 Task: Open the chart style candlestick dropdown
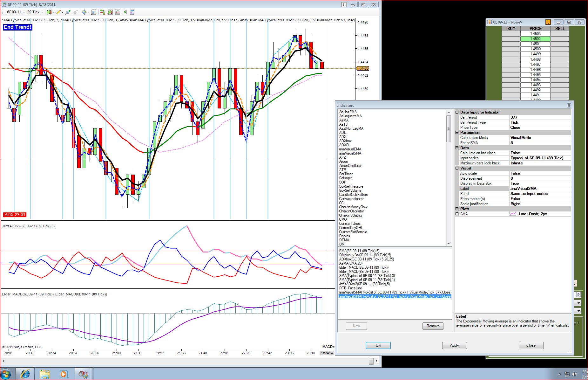tap(50, 12)
